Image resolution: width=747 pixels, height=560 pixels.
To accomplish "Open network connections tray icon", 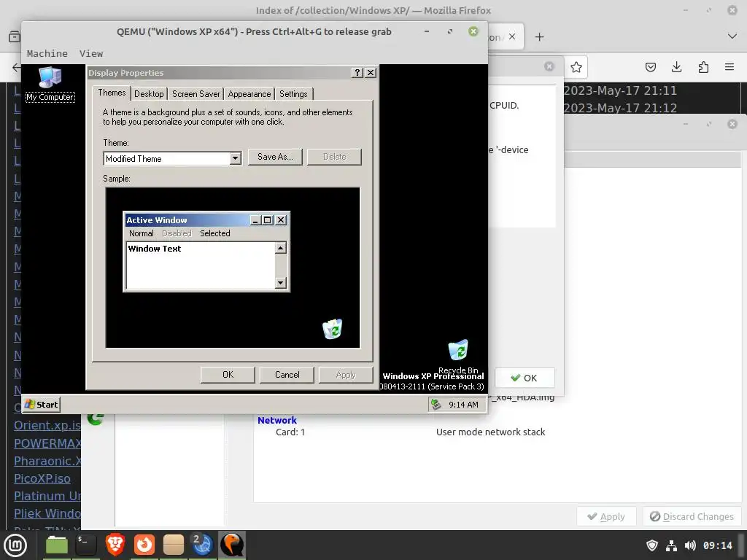I will tap(671, 545).
